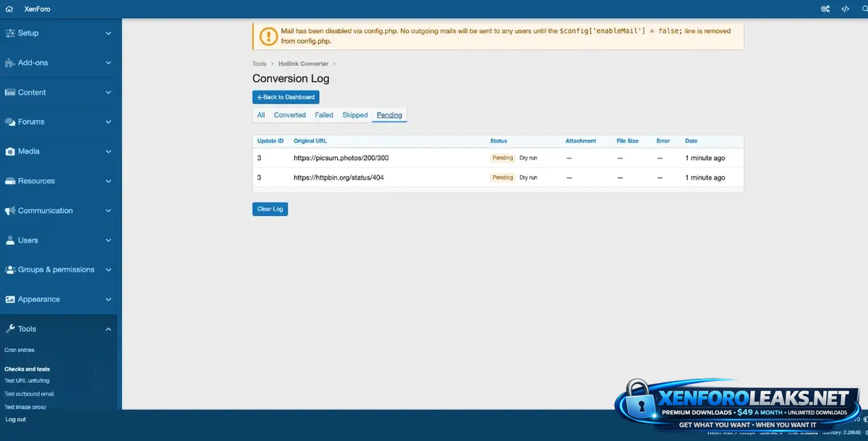Select the Skipped tab

pos(354,115)
